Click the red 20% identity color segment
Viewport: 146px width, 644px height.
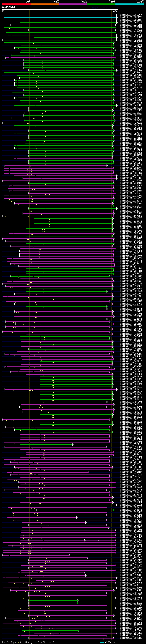tap(16, 4)
